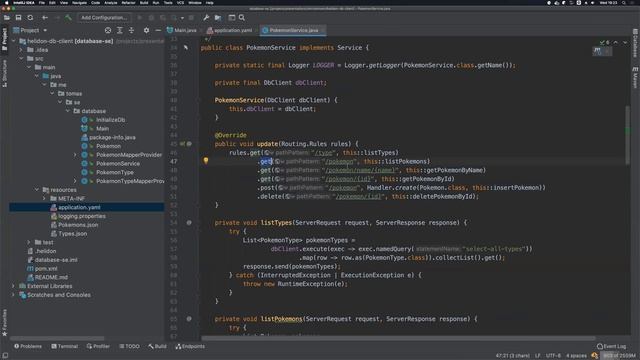The width and height of the screenshot is (640, 360).
Task: Click the editor vertical scrollbar
Action: (x=627, y=135)
